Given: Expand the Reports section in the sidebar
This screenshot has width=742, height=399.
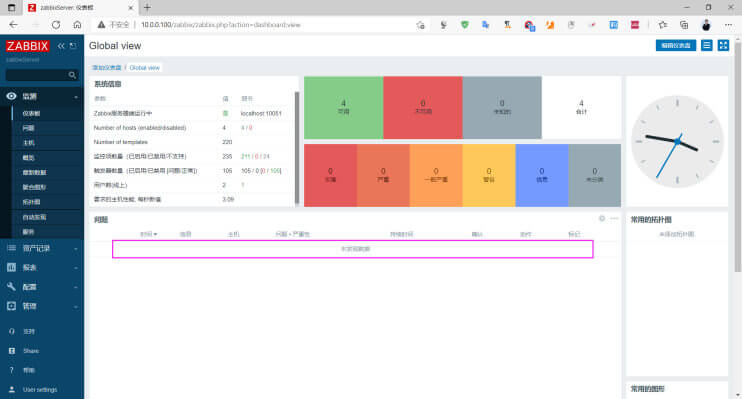Looking at the screenshot, I should pos(42,267).
